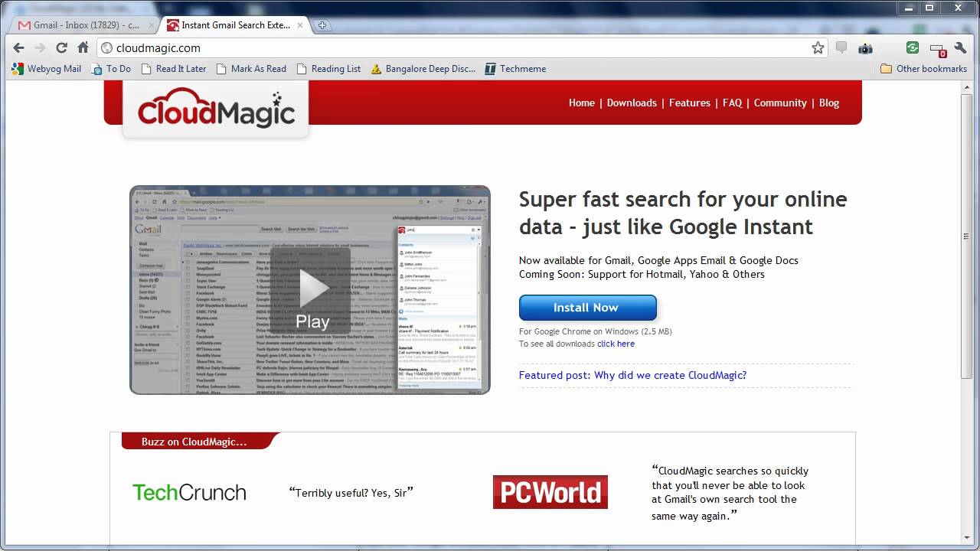Screen dimensions: 980x551
Task: Open the To Do bookmark
Action: coord(111,69)
